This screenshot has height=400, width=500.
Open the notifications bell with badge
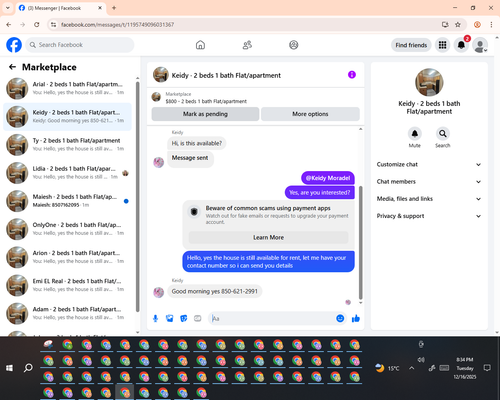[461, 45]
